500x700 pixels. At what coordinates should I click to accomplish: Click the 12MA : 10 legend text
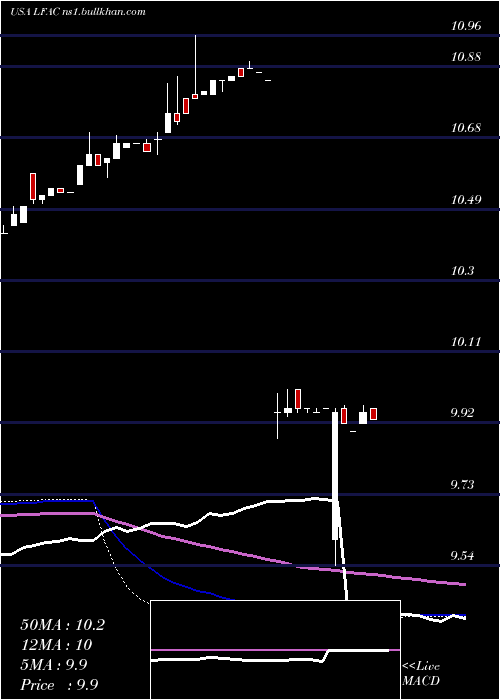(56, 645)
